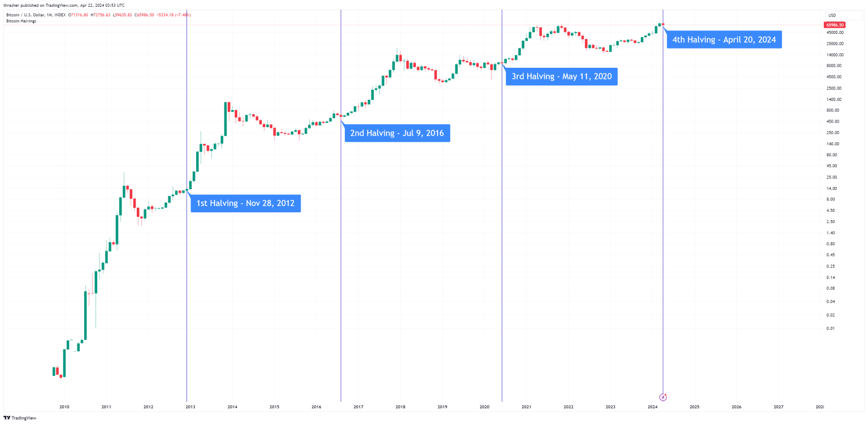This screenshot has height=424, width=868.
Task: Select the 1st Halving - Nov 28, 2012 callout
Action: pos(245,203)
